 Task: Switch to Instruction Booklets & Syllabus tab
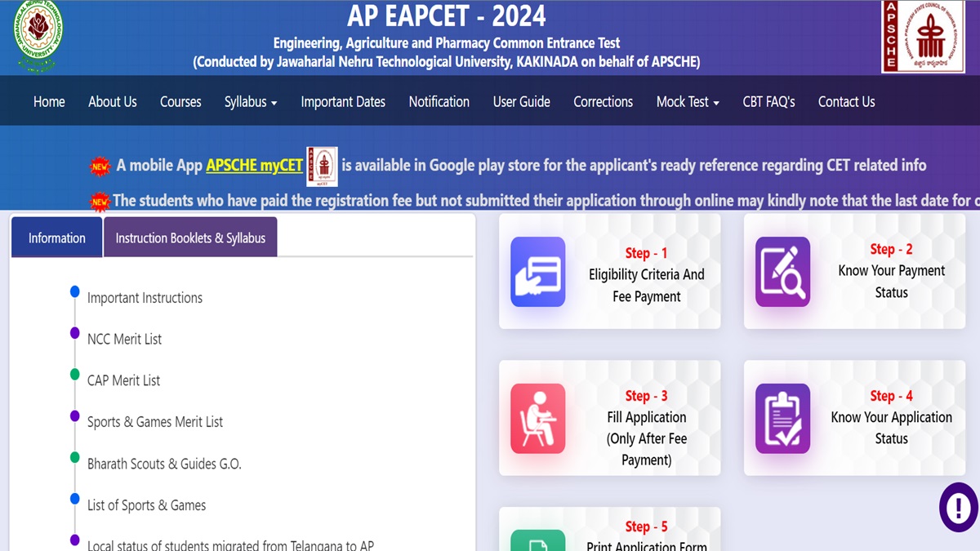point(190,238)
